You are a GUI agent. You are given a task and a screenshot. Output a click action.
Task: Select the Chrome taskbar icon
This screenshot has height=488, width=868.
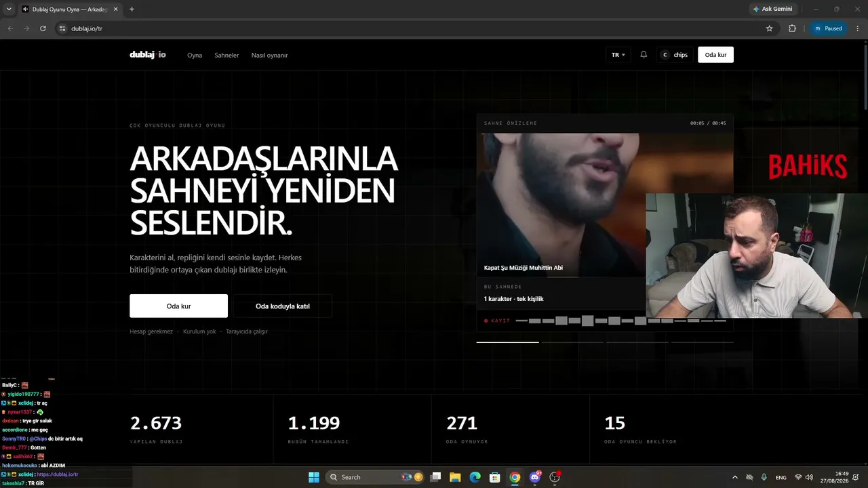point(515,477)
